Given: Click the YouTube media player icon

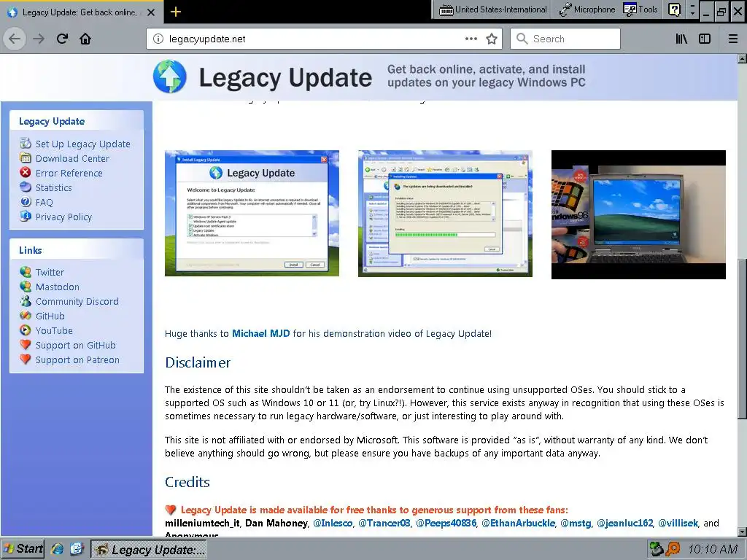Looking at the screenshot, I should point(26,330).
